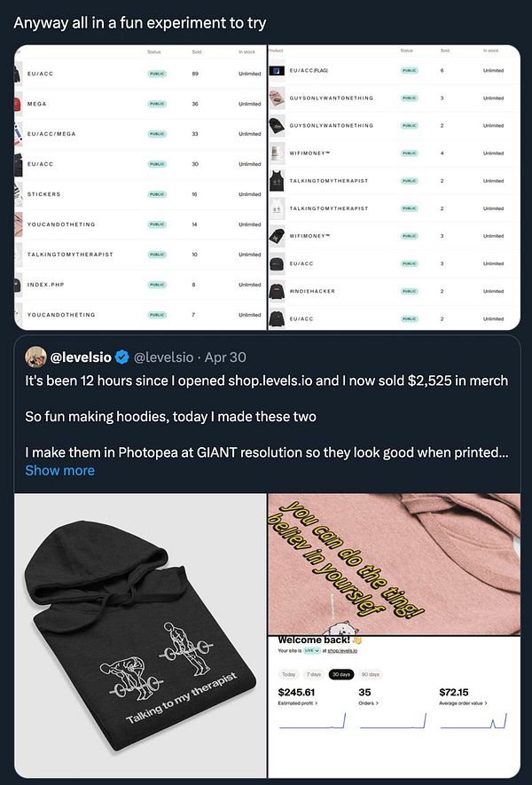Image resolution: width=532 pixels, height=785 pixels.
Task: Select the Today time range tab
Action: click(288, 674)
